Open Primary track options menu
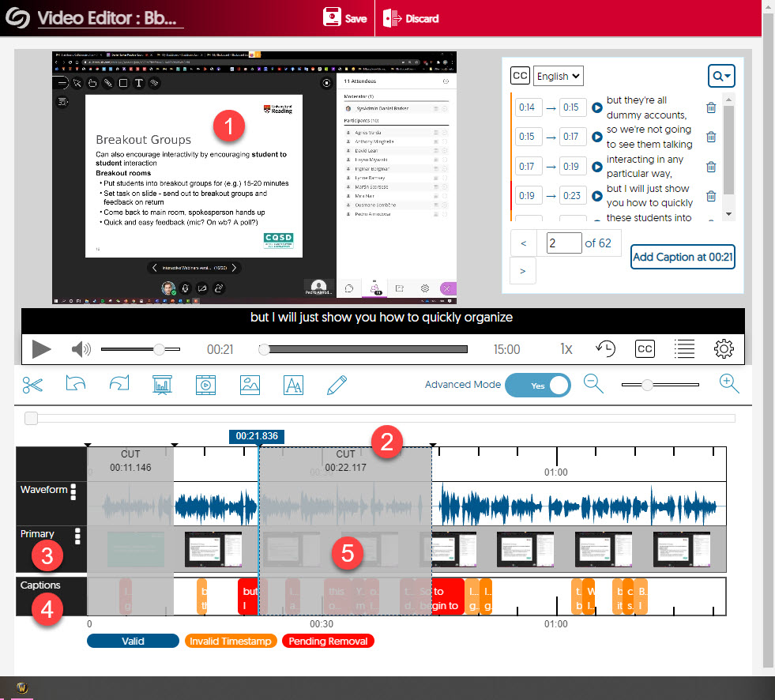The height and width of the screenshot is (700, 775). pos(77,536)
